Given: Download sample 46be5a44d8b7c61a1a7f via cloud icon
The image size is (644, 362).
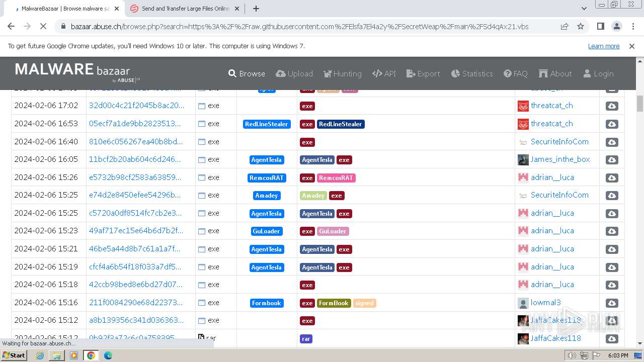Looking at the screenshot, I should coord(612,249).
